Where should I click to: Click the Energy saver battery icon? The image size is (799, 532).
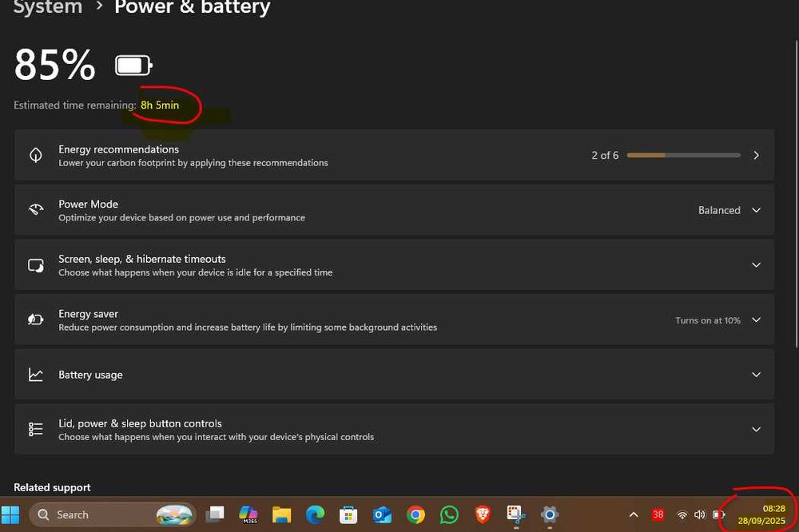(36, 320)
